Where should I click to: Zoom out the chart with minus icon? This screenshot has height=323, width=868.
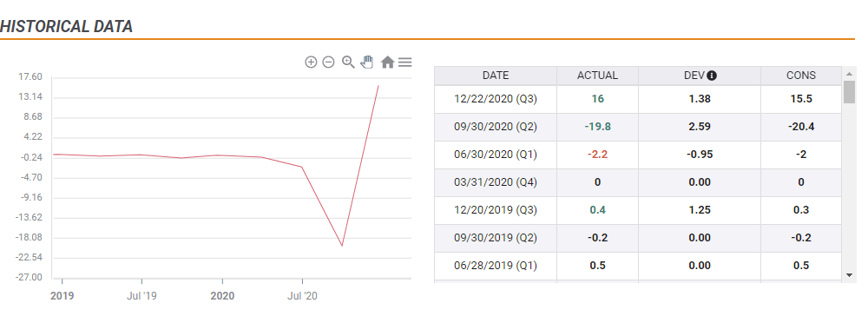pyautogui.click(x=328, y=62)
